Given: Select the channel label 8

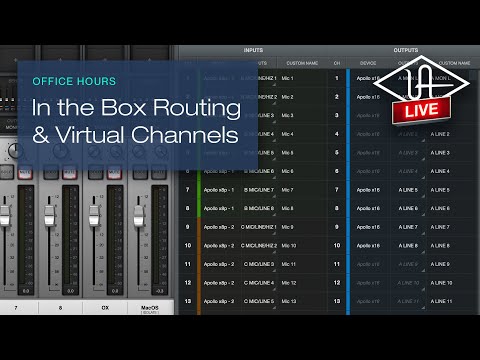Looking at the screenshot, I should pyautogui.click(x=60, y=308).
